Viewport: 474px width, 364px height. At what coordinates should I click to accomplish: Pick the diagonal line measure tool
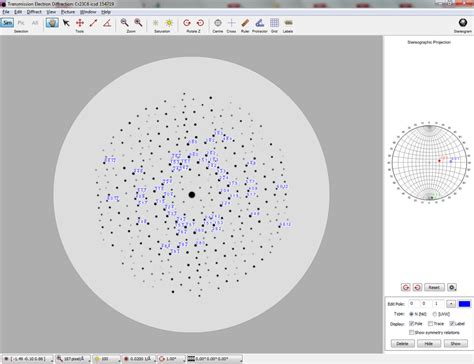click(93, 23)
